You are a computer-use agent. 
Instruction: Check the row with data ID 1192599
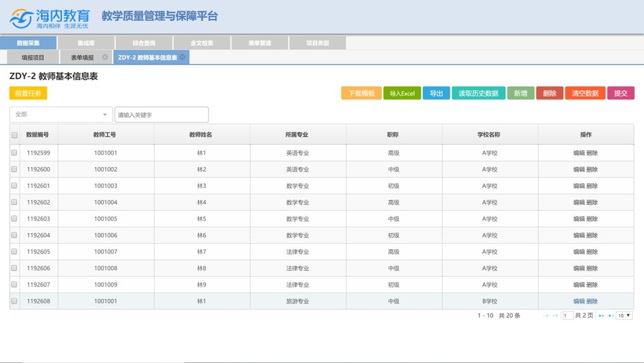(x=15, y=153)
